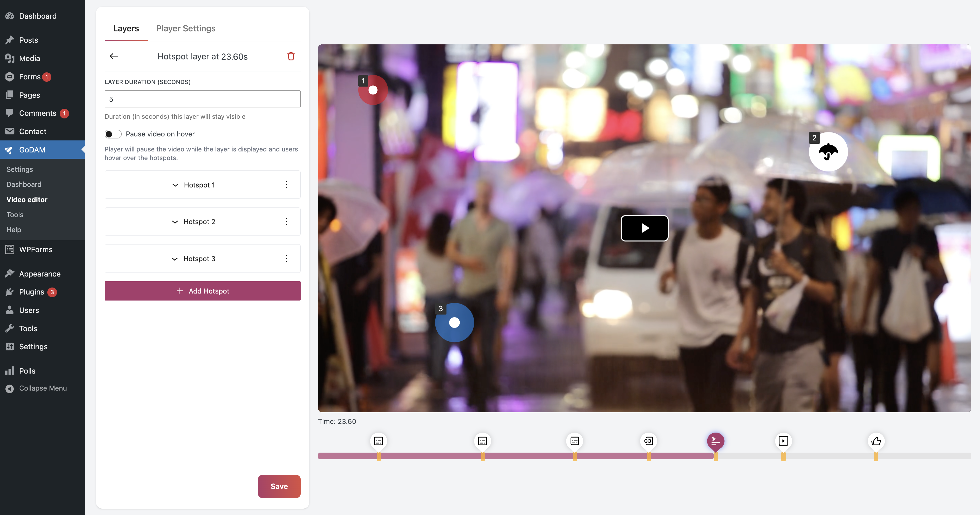
Task: Open Comments in the sidebar
Action: [43, 113]
